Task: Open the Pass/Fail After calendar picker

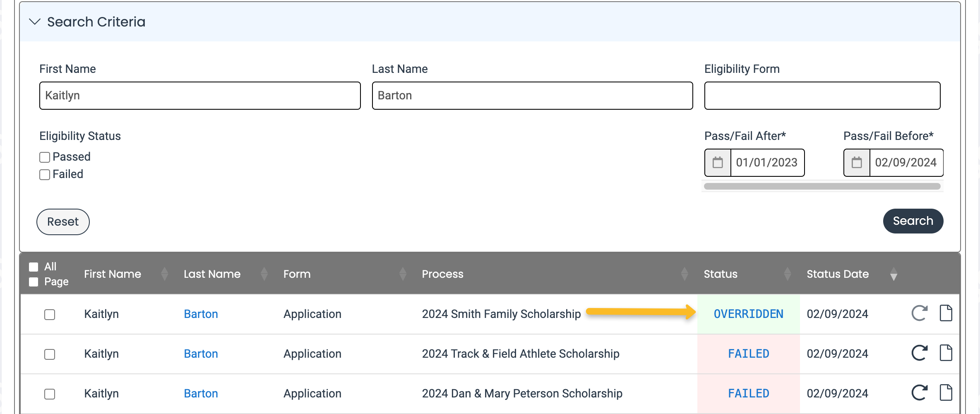Action: (718, 163)
